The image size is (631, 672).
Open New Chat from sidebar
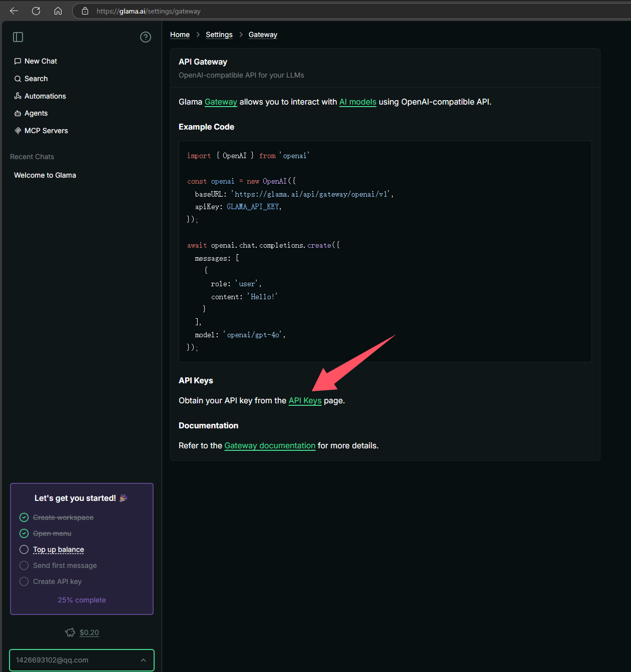[x=41, y=61]
